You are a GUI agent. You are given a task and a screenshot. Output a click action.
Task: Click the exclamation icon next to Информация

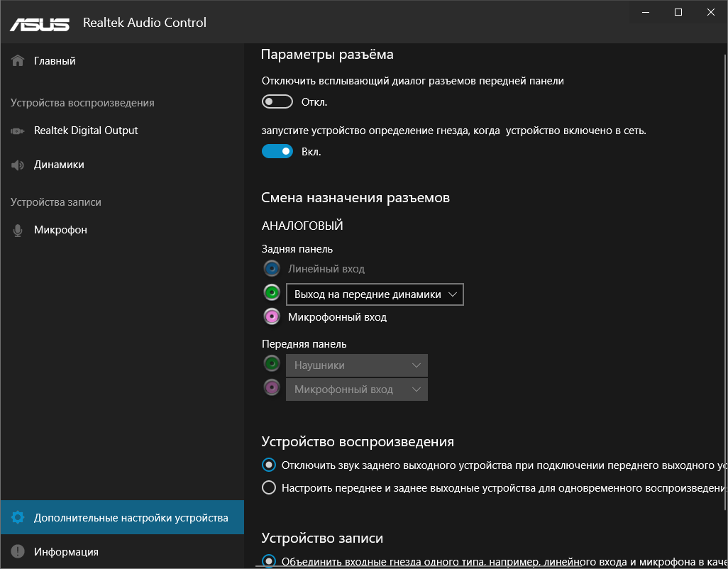click(x=18, y=551)
